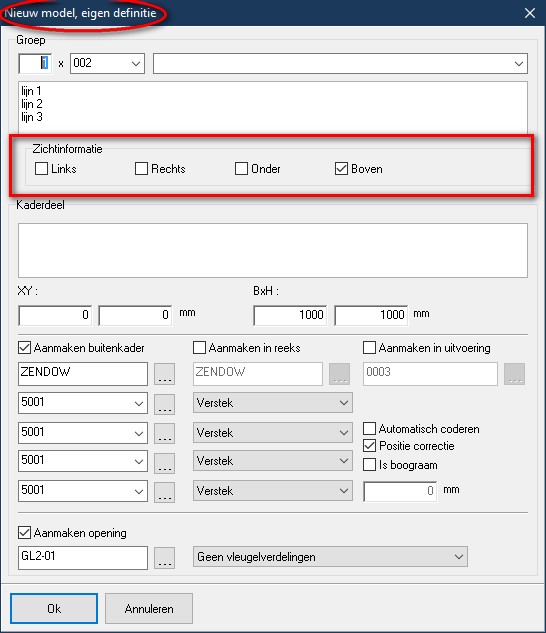Tick the Is boograam checkbox
The image size is (546, 633).
tap(370, 465)
